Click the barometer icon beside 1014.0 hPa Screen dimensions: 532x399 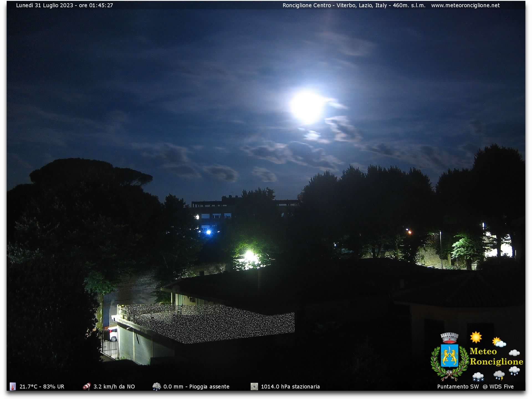point(254,386)
